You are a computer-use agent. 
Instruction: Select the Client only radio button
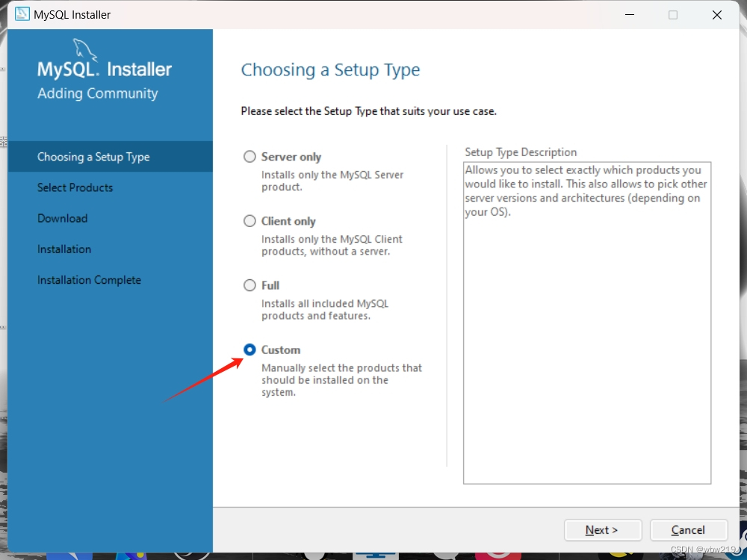(x=249, y=221)
